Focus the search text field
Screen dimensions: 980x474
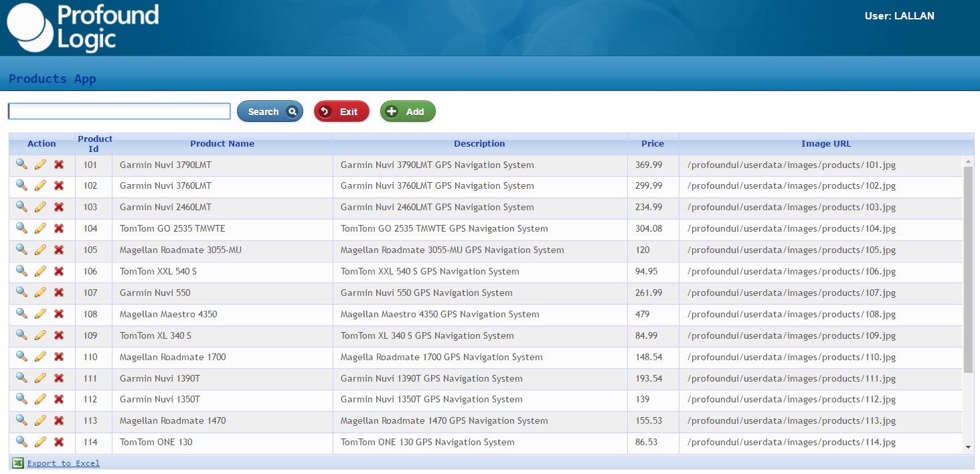pos(119,111)
